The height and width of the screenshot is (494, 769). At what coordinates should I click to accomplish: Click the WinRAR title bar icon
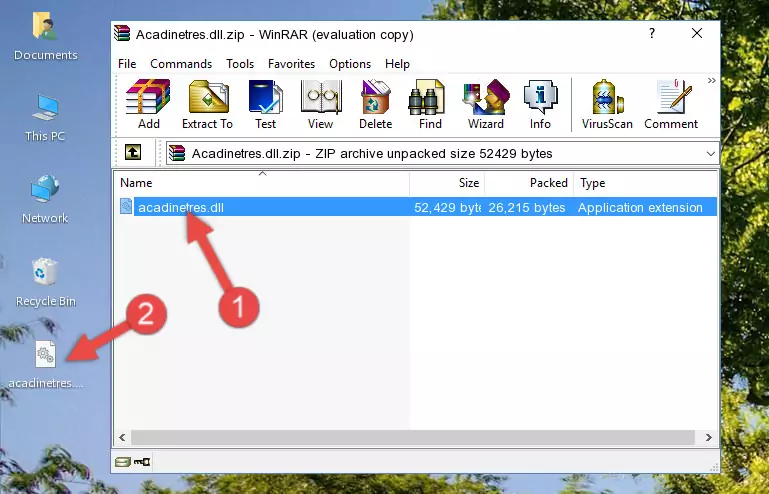pos(122,34)
